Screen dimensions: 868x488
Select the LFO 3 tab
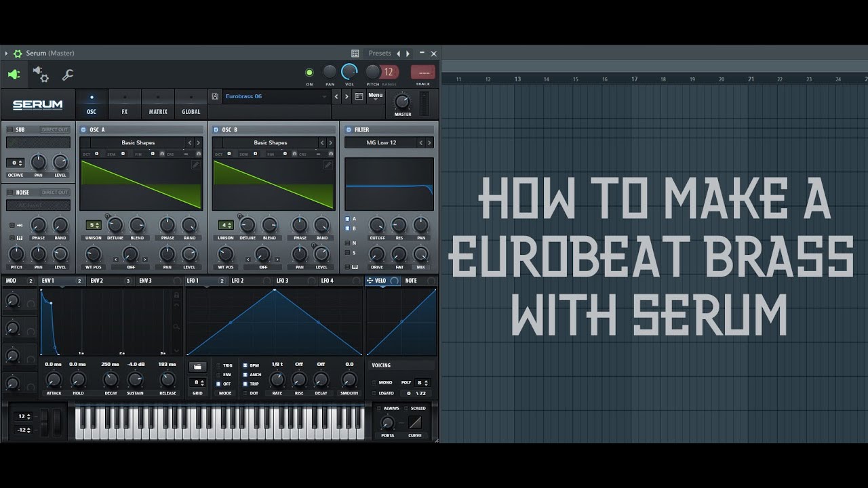click(294, 281)
